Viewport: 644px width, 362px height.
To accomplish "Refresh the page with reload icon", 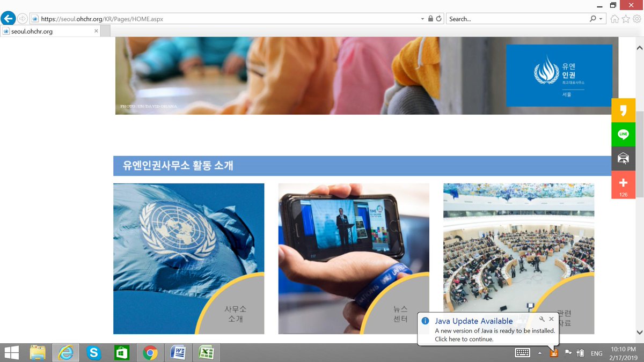I will point(439,19).
